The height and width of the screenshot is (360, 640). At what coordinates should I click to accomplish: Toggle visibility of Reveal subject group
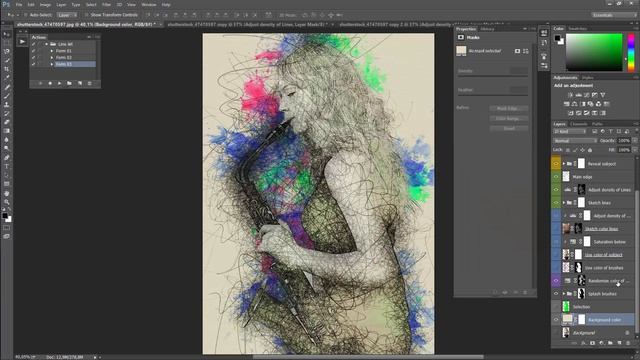tap(556, 164)
